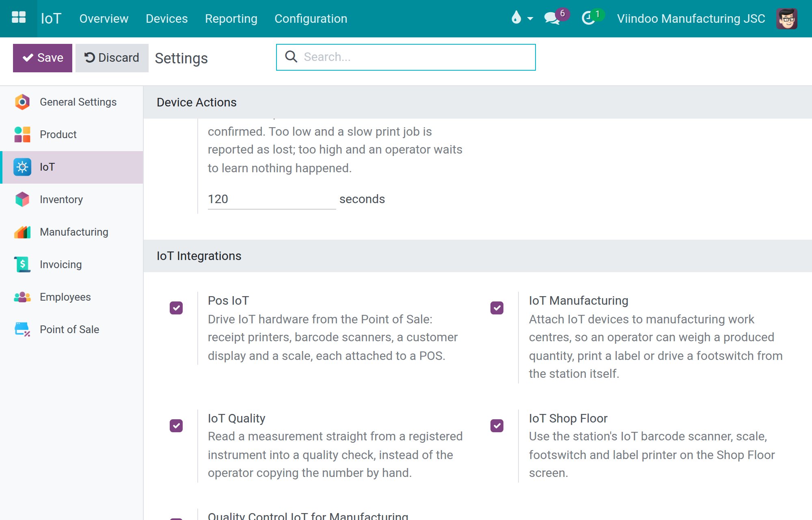Disable the IoT Shop Floor checkbox
812x520 pixels.
click(497, 426)
